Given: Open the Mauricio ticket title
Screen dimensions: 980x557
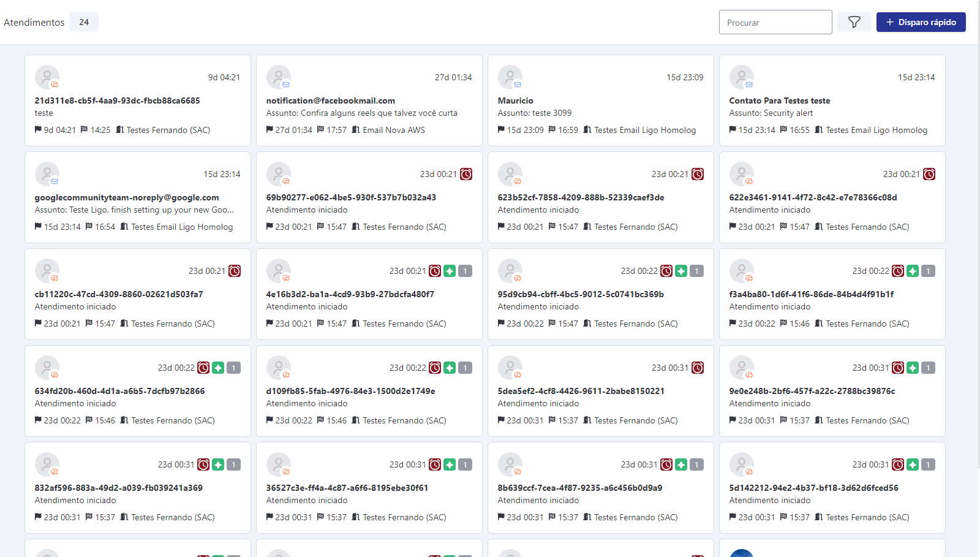Looking at the screenshot, I should pyautogui.click(x=516, y=100).
